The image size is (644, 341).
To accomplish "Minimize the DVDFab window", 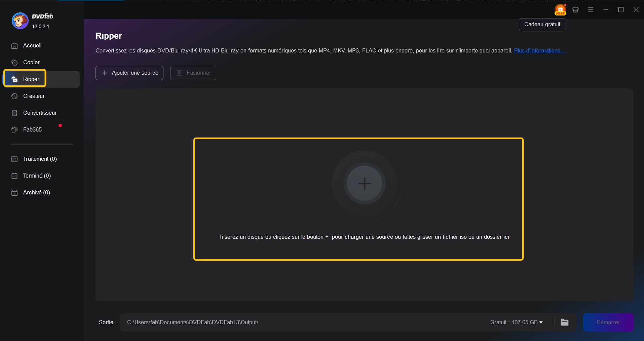I will point(606,10).
